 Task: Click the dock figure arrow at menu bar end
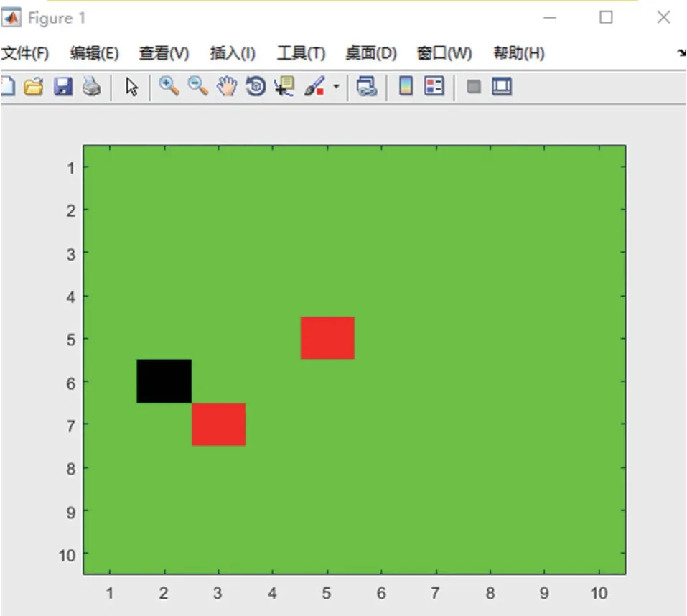point(682,53)
